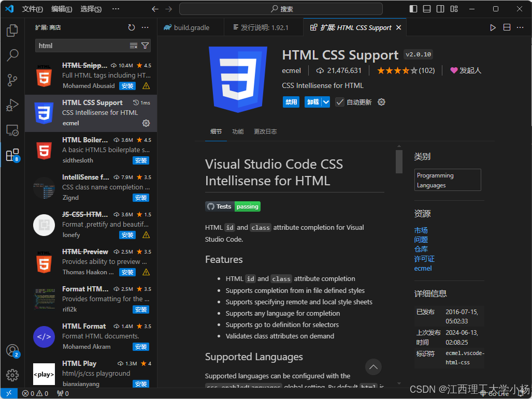Viewport: 532px width, 399px height.
Task: Open the Extensions view icon
Action: pos(12,155)
